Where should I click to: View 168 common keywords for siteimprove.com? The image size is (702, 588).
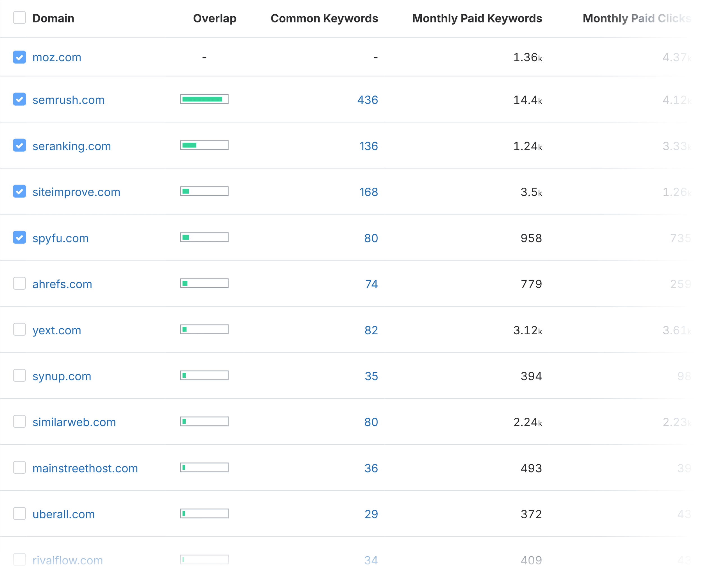[x=369, y=192]
